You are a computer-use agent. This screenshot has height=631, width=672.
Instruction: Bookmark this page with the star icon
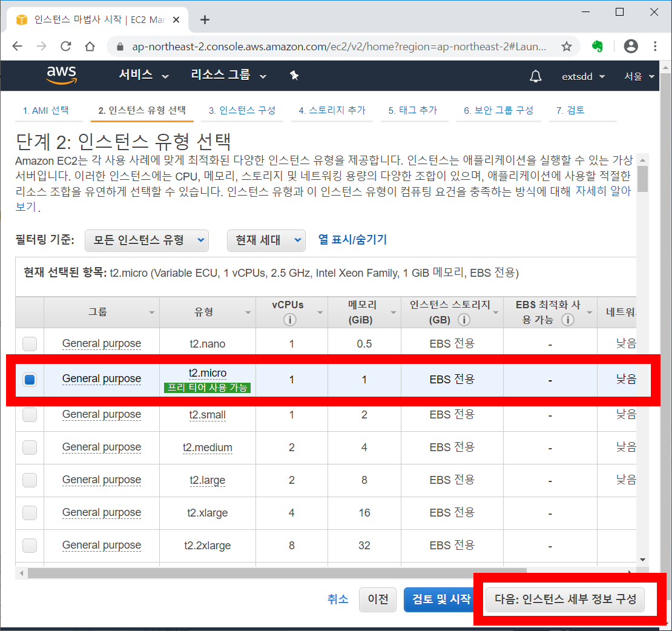coord(567,46)
